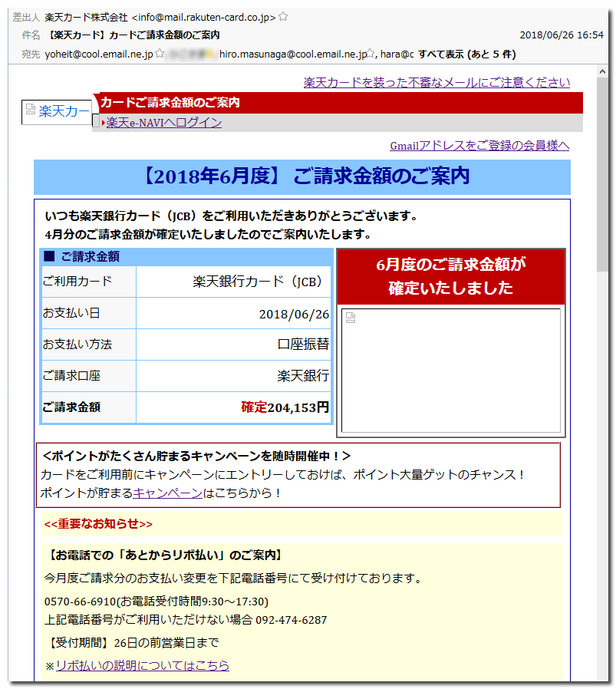Click the 楽天銀行カード（JCB） table cell
This screenshot has width=616, height=689.
pyautogui.click(x=233, y=282)
